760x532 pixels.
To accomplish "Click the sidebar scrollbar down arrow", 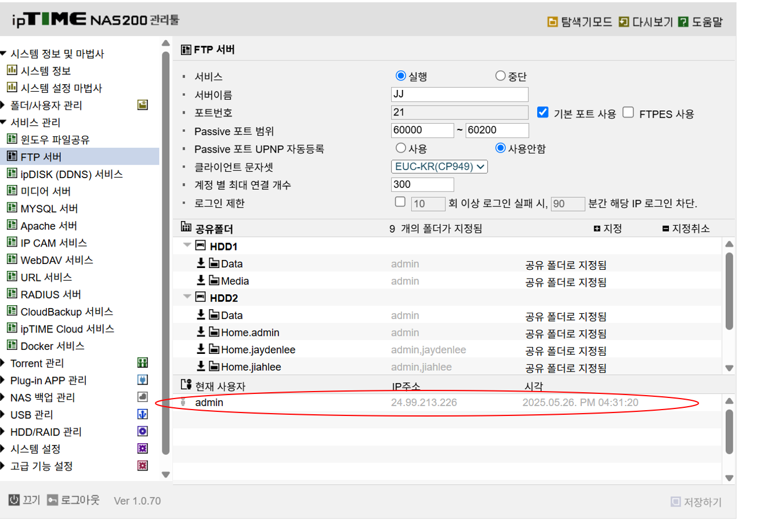I will [x=165, y=475].
